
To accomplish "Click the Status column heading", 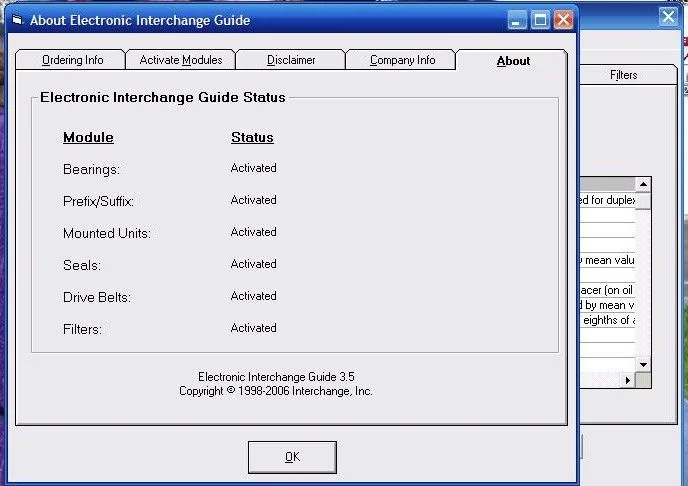I will [252, 137].
